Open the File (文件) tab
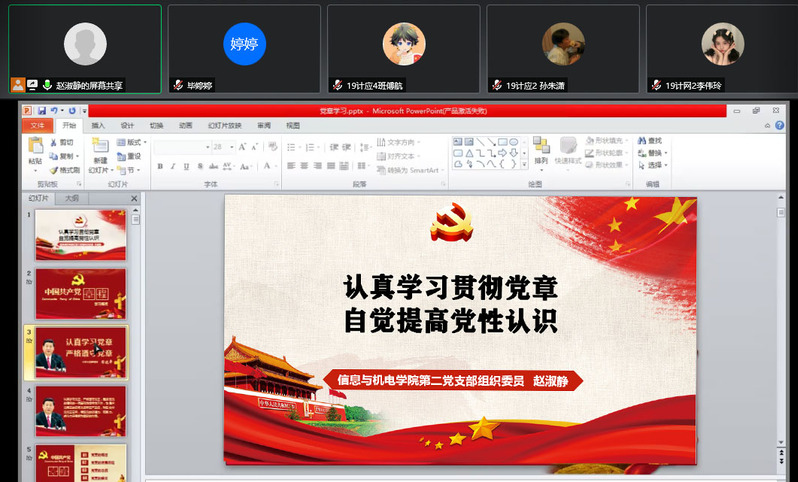 point(37,126)
